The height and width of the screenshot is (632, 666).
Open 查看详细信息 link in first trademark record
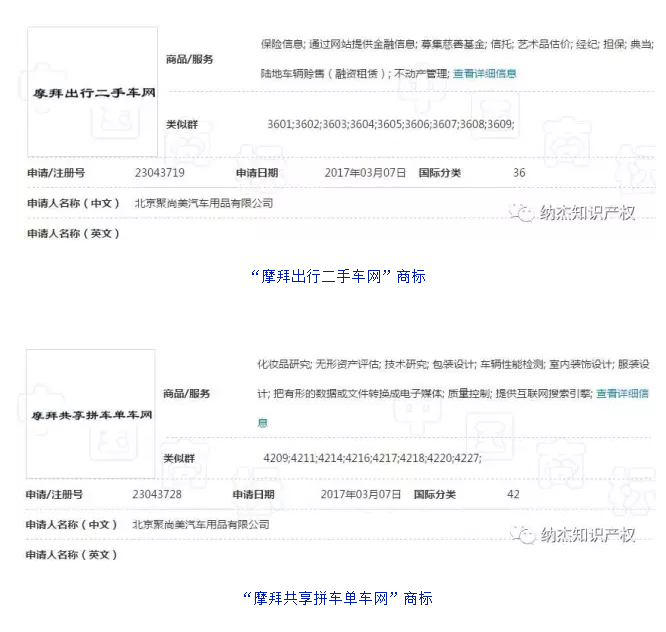tap(484, 73)
